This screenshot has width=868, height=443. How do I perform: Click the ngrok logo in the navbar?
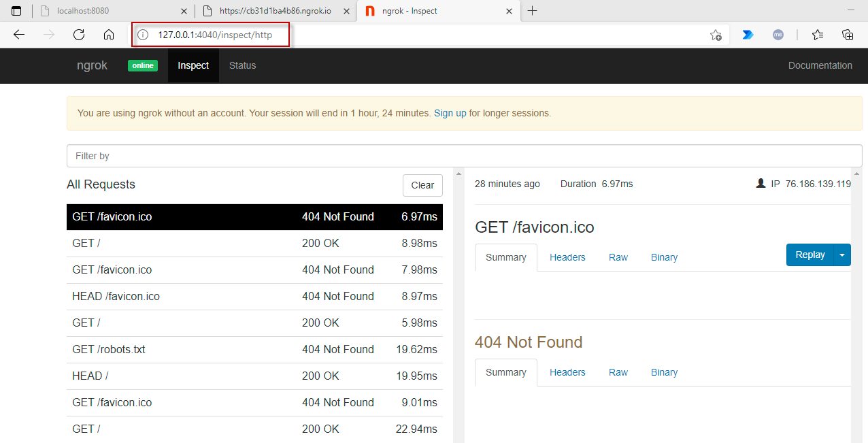(92, 65)
